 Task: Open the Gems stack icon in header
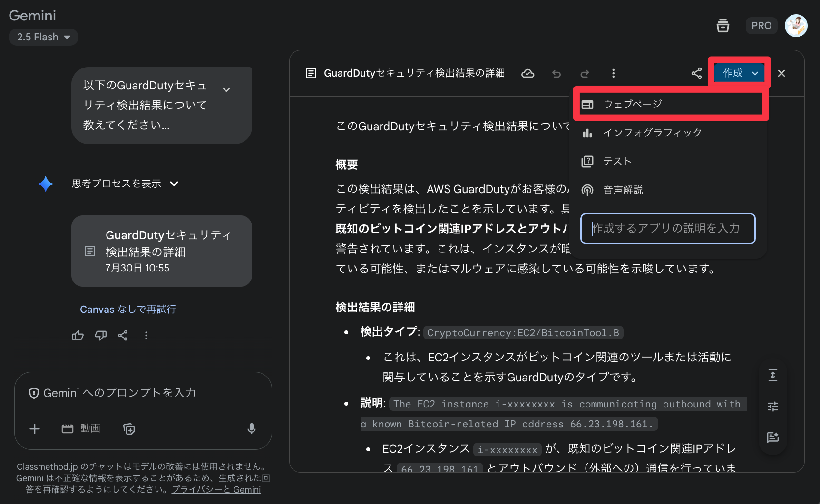[x=722, y=26]
